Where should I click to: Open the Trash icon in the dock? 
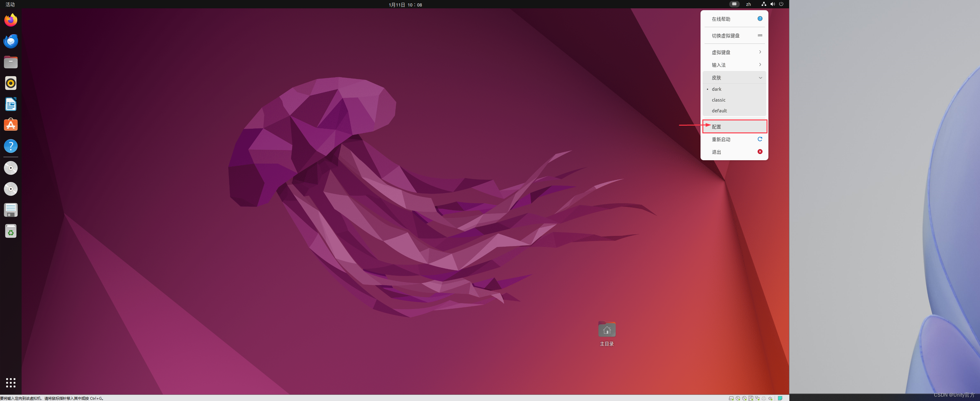coord(11,231)
